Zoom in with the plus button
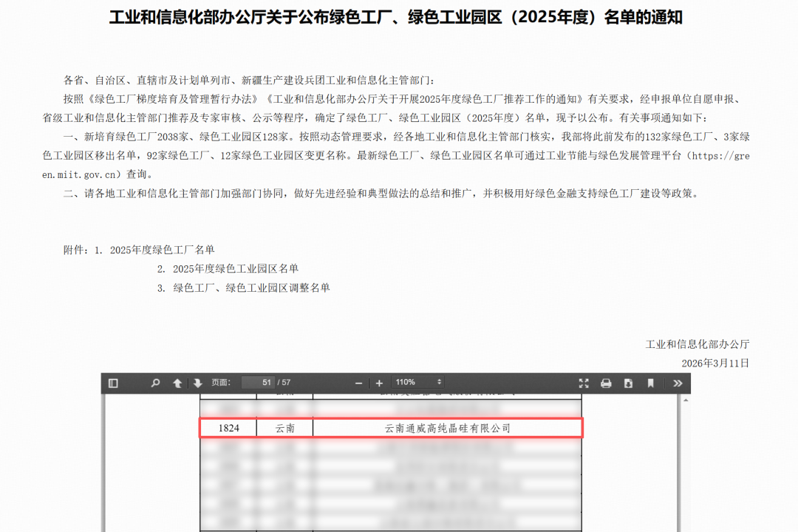Image resolution: width=798 pixels, height=532 pixels. [x=379, y=383]
